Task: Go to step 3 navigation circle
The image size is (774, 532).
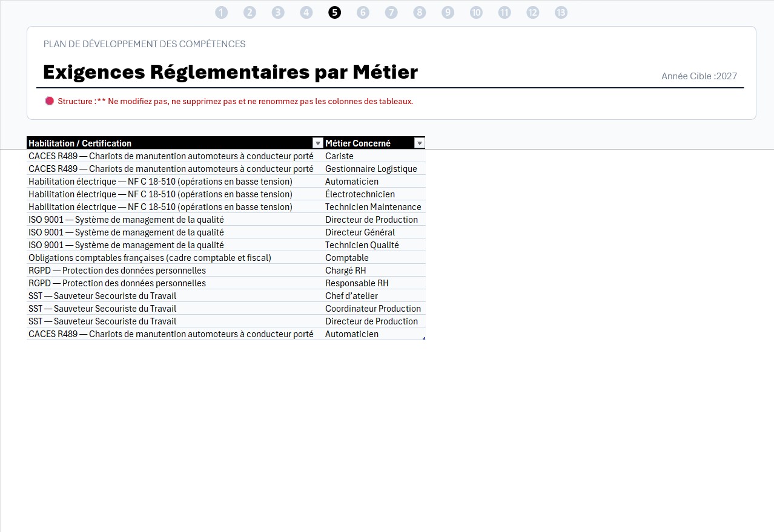Action: coord(278,12)
